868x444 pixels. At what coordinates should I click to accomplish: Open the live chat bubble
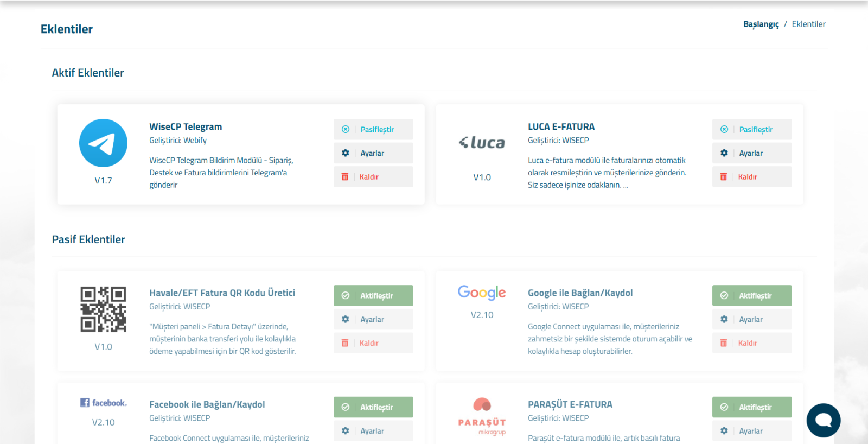coord(824,420)
